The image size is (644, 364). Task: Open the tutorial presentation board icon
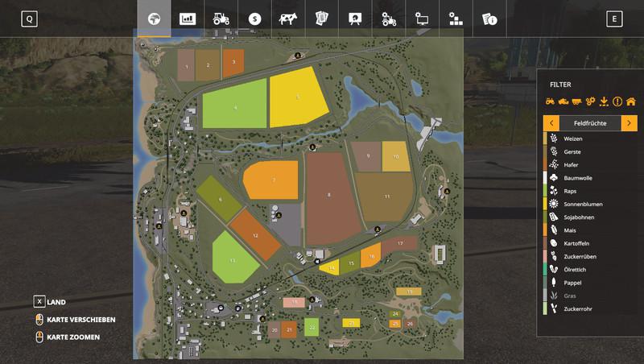pos(354,19)
